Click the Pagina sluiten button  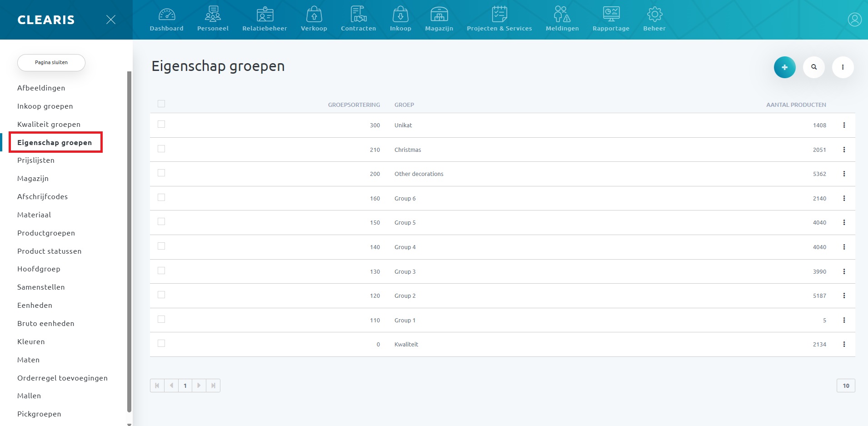51,63
